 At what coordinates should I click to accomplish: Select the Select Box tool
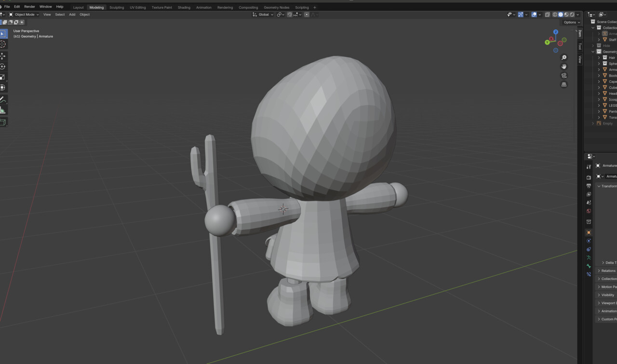click(x=3, y=34)
